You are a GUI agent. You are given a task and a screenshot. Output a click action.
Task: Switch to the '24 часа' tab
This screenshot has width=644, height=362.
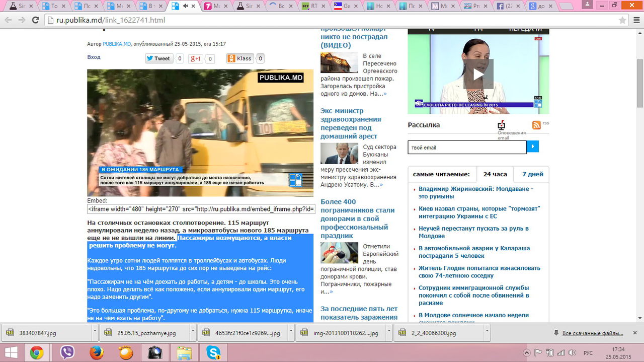pos(495,174)
